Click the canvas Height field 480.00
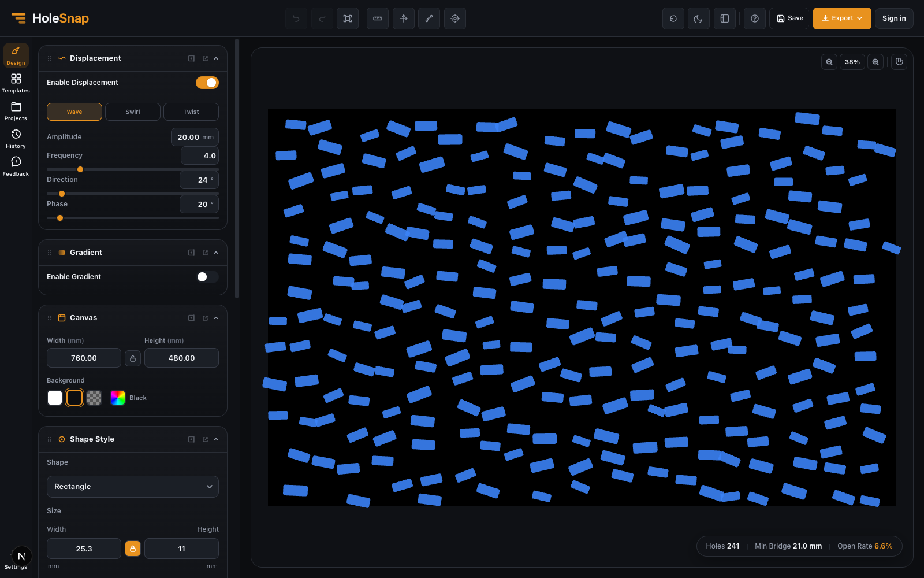Viewport: 924px width, 578px height. point(181,358)
